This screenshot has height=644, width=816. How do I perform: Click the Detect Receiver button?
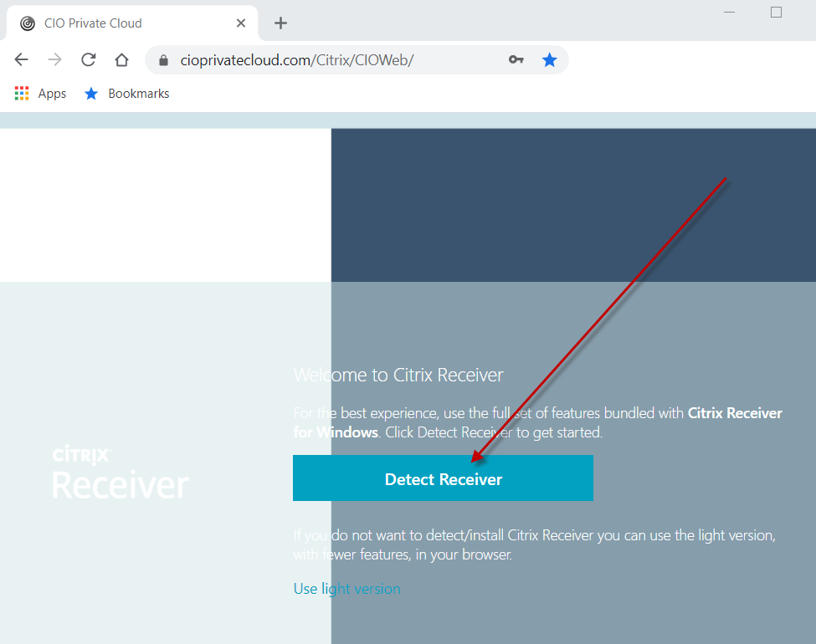point(443,478)
